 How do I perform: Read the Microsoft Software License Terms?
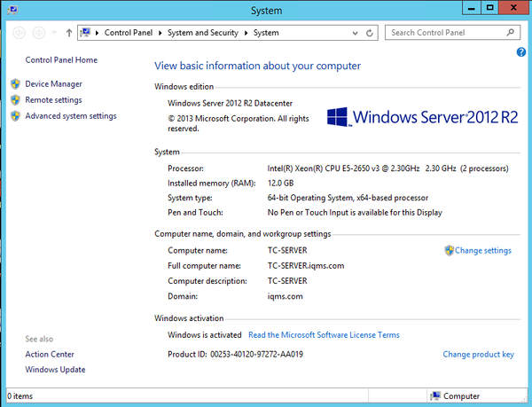pos(324,335)
